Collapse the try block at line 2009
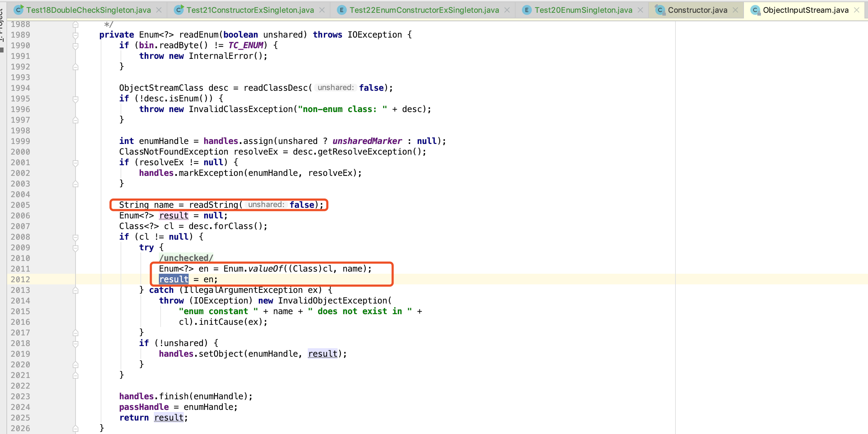This screenshot has height=434, width=868. [x=76, y=248]
